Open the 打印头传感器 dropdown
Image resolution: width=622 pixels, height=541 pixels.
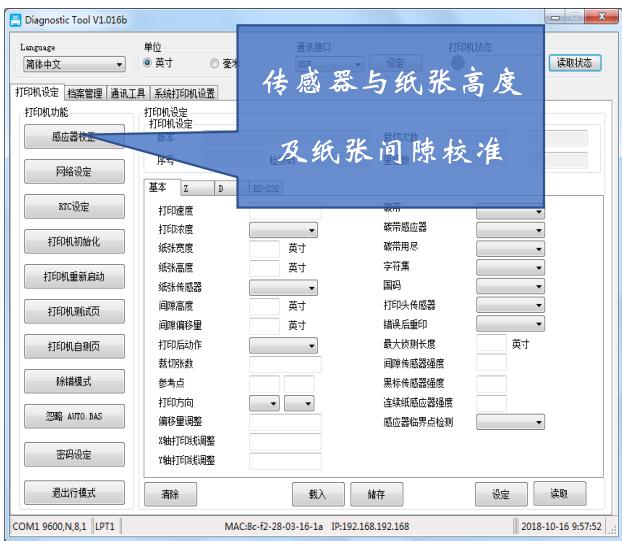pyautogui.click(x=510, y=305)
